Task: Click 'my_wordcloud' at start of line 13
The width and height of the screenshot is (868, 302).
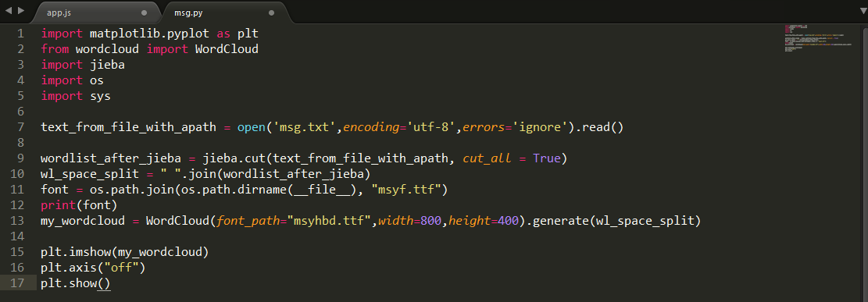Action: 83,222
